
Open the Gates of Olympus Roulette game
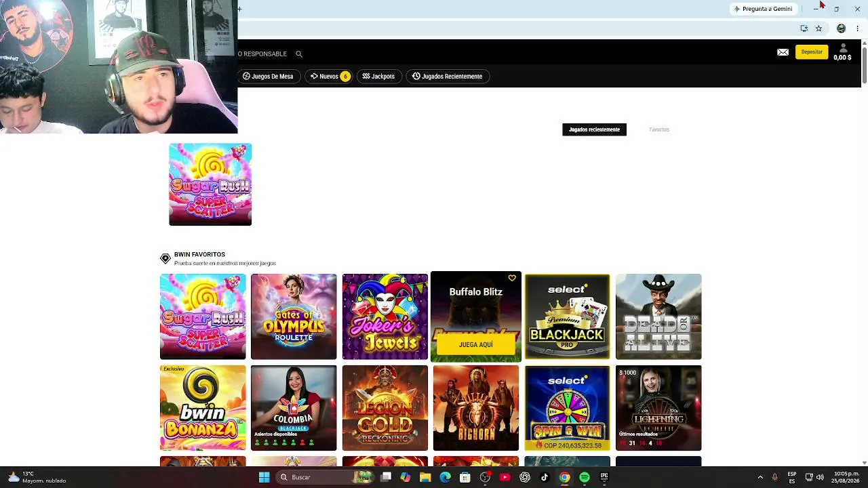(294, 317)
